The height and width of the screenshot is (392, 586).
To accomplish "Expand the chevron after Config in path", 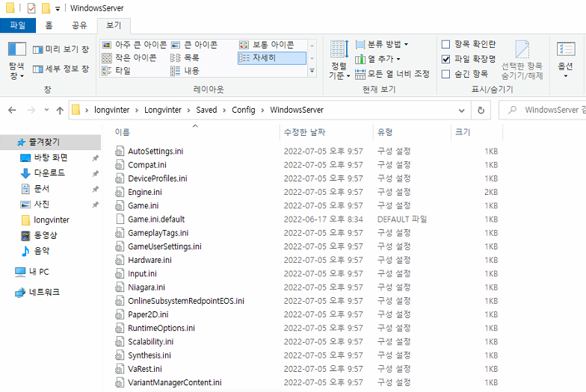I will (262, 111).
